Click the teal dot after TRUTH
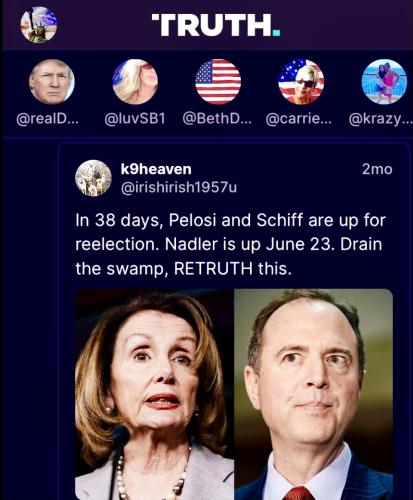The width and height of the screenshot is (413, 500). (x=276, y=32)
